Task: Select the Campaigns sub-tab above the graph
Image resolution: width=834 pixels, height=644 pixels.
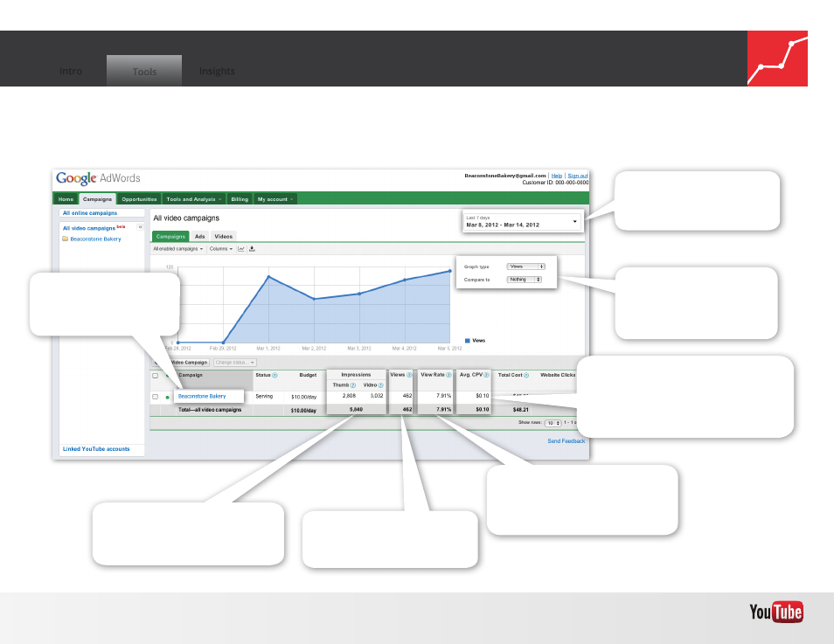Action: click(170, 236)
